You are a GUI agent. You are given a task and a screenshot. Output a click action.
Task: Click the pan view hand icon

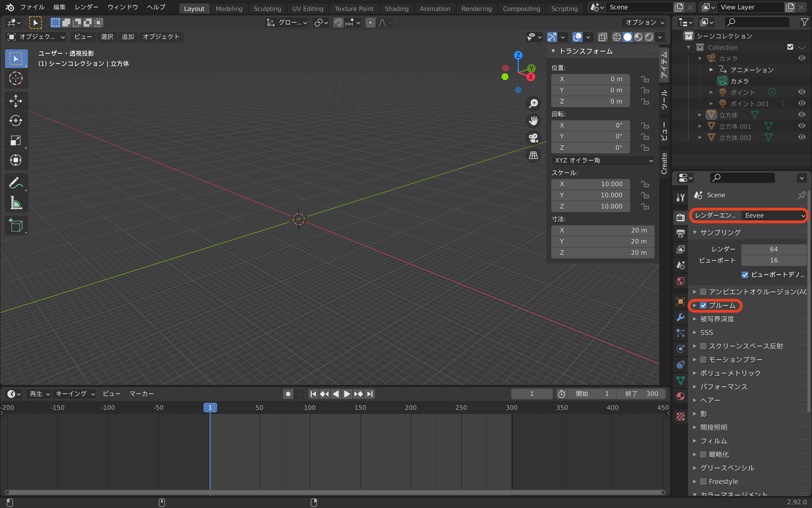coord(533,121)
